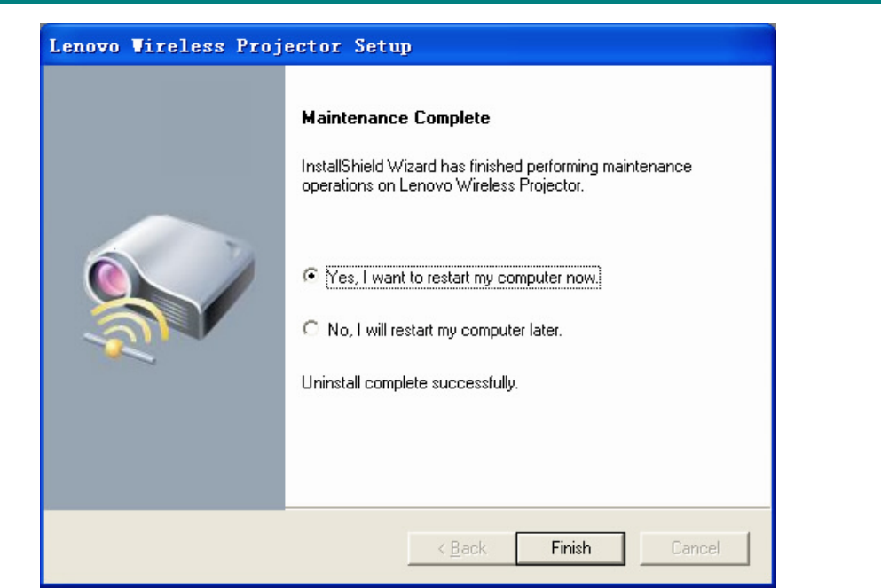881x588 pixels.
Task: Click the 'Yes, I want to restart' label
Action: (x=463, y=278)
